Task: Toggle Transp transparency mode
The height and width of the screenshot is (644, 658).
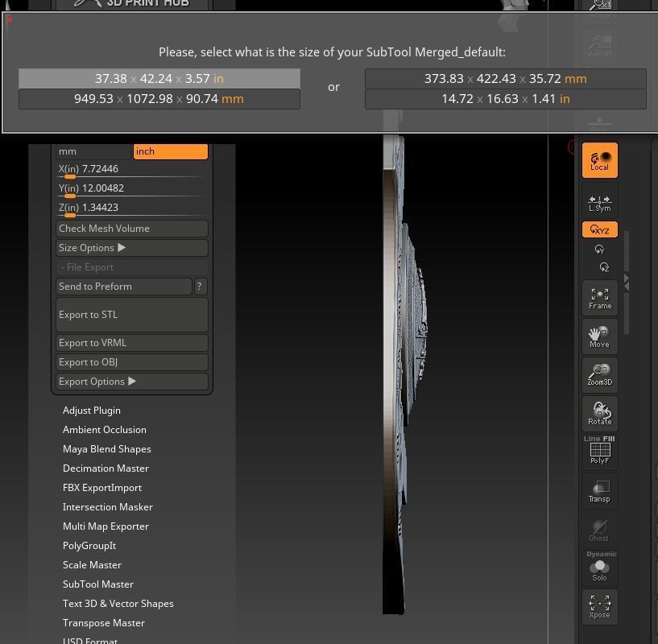Action: 599,491
